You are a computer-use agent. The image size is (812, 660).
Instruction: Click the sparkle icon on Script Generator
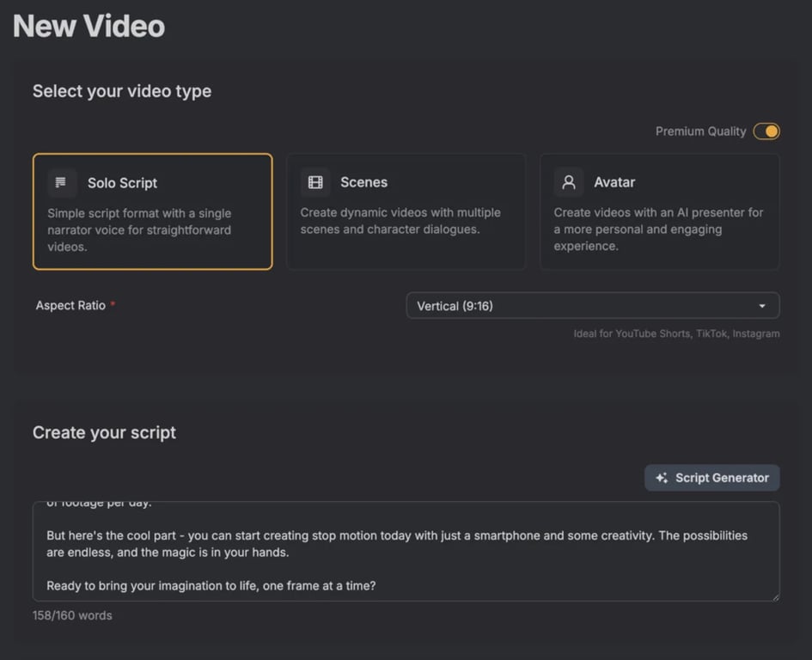tap(662, 478)
